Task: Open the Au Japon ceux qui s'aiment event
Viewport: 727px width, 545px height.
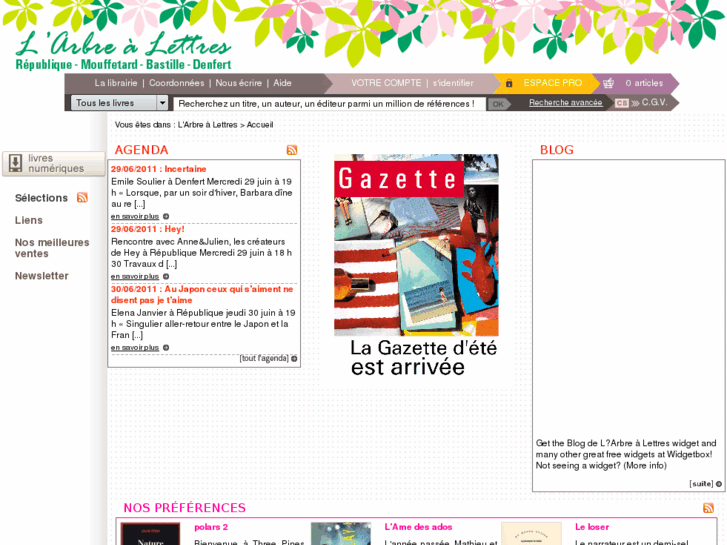Action: [202, 295]
